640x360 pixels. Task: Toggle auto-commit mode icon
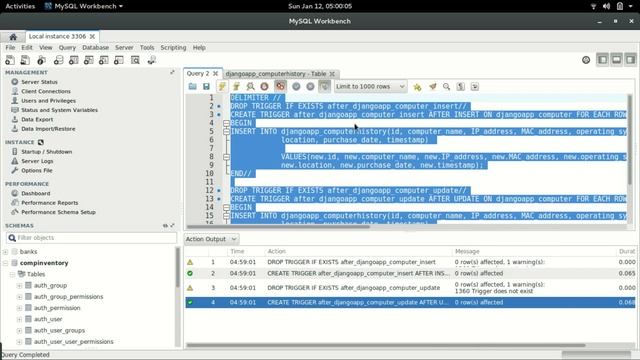[x=324, y=87]
